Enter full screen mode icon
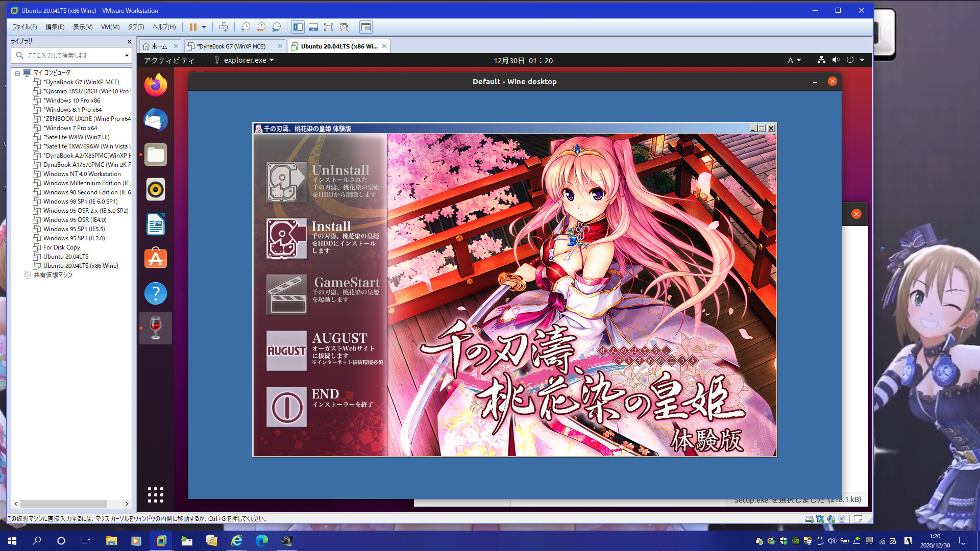The width and height of the screenshot is (980, 551). click(x=329, y=27)
